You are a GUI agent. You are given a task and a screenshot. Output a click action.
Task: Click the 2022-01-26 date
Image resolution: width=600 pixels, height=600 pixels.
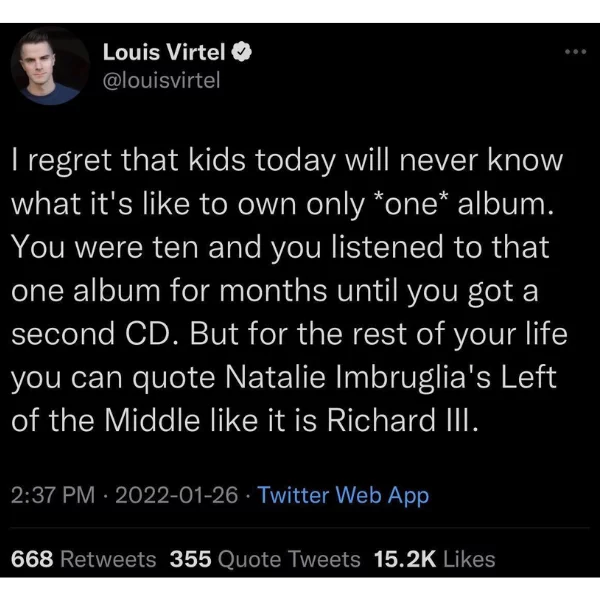tap(176, 495)
